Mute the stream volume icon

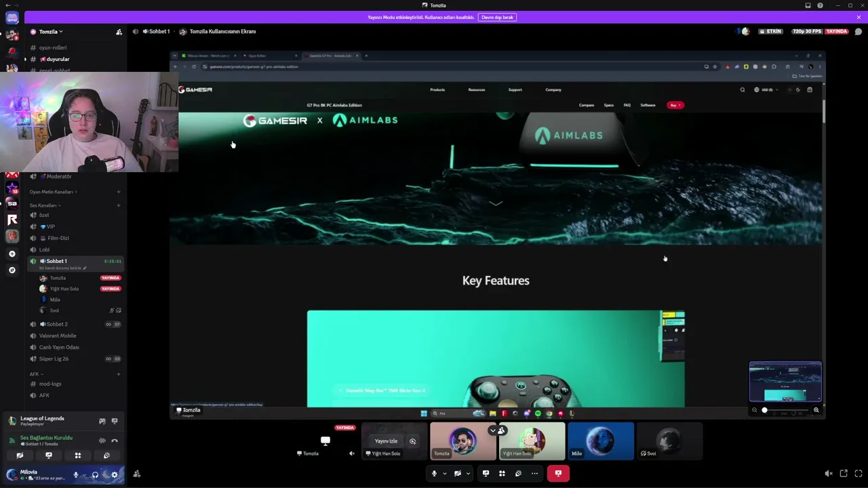(828, 474)
